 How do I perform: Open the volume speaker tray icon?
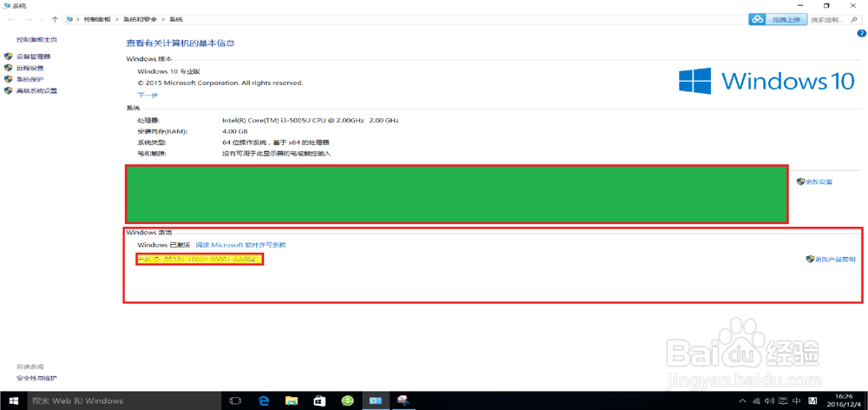click(x=769, y=400)
